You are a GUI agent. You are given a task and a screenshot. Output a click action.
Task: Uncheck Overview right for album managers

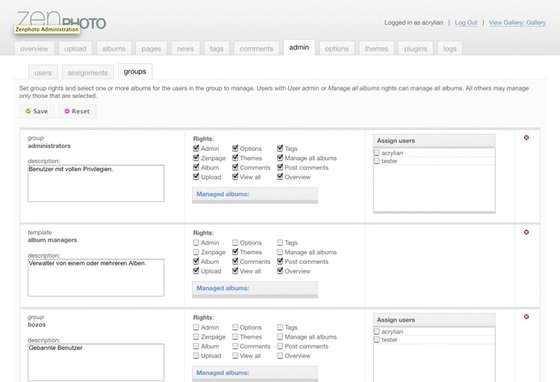280,271
